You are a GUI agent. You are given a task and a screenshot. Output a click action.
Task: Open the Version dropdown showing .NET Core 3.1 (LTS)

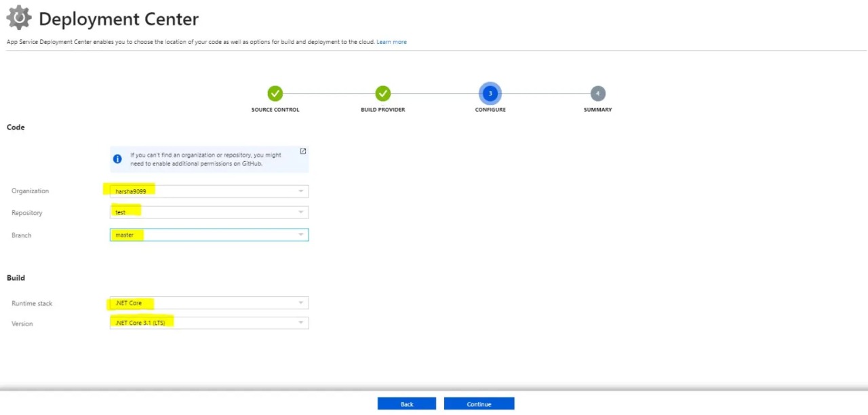(x=209, y=323)
